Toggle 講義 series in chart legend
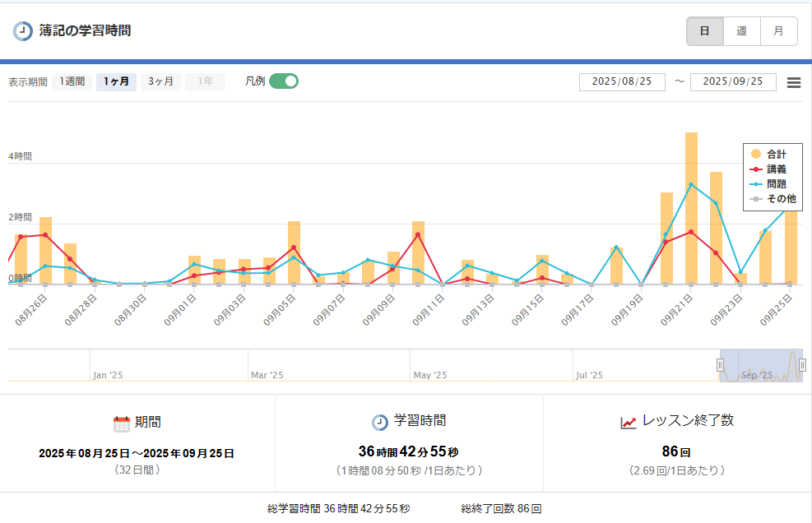The image size is (812, 523). (x=768, y=169)
